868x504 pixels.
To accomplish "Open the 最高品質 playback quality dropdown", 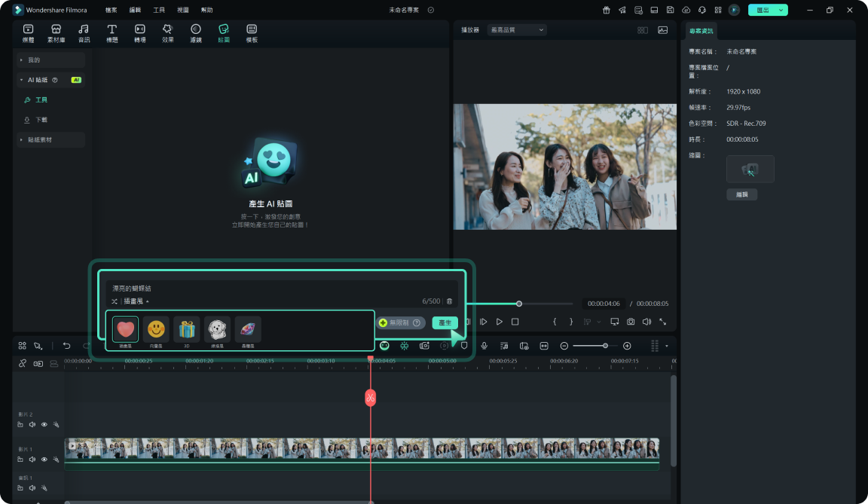I will coord(517,30).
